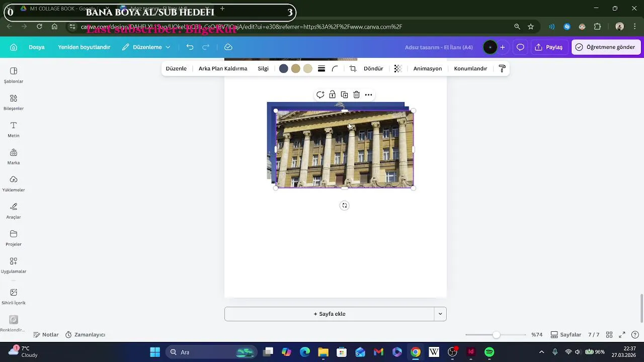Open Spotify from the taskbar
This screenshot has width=644, height=362.
490,352
